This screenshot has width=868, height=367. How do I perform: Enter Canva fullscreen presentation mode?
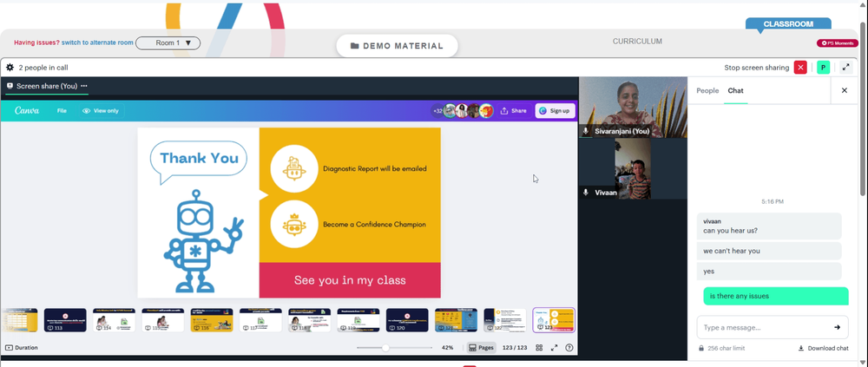click(554, 348)
